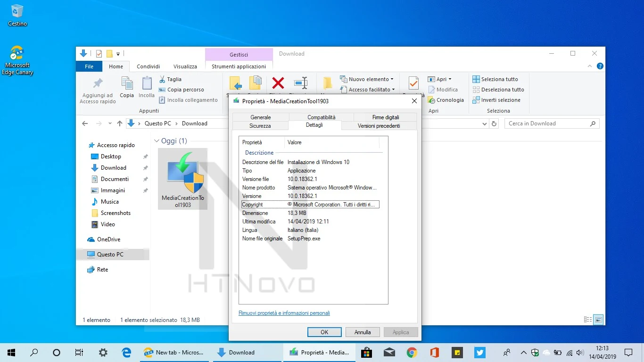Close the Proprietà dialog
644x362 pixels.
[414, 101]
